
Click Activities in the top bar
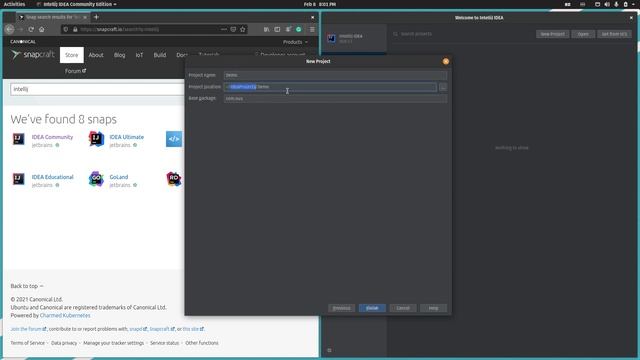[x=14, y=4]
